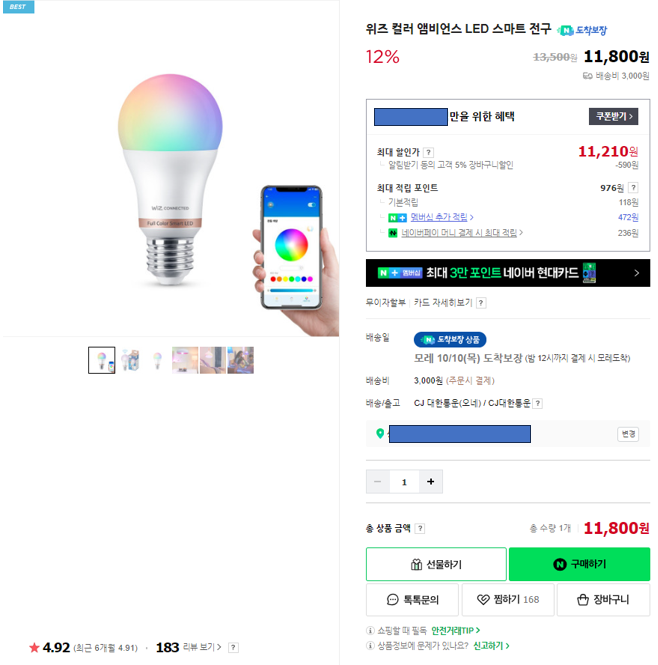
Task: Open the help icon beside 카드 자세히보기
Action: coord(481,303)
